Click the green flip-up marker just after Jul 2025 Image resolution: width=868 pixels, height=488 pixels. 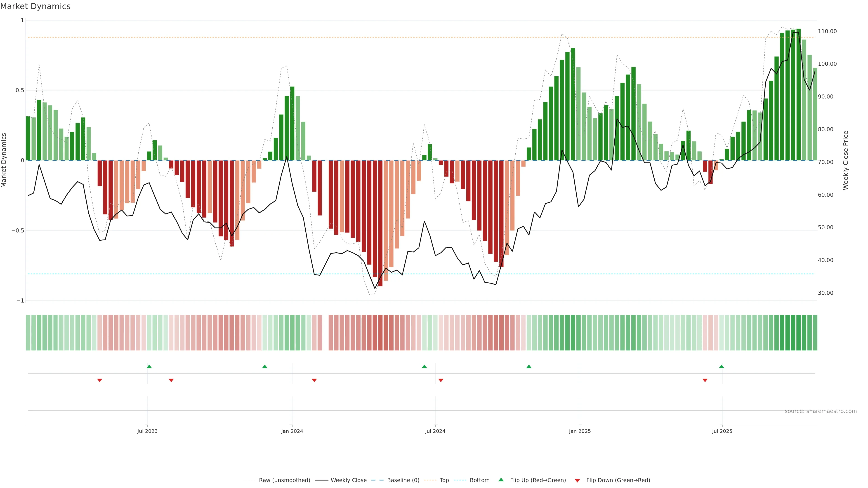coord(722,366)
